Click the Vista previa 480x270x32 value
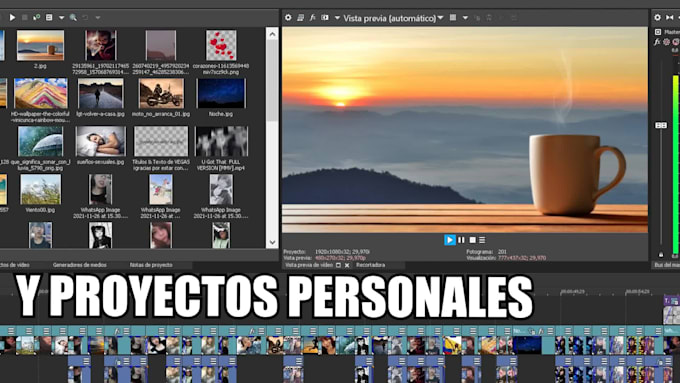This screenshot has width=680, height=383. [x=340, y=258]
